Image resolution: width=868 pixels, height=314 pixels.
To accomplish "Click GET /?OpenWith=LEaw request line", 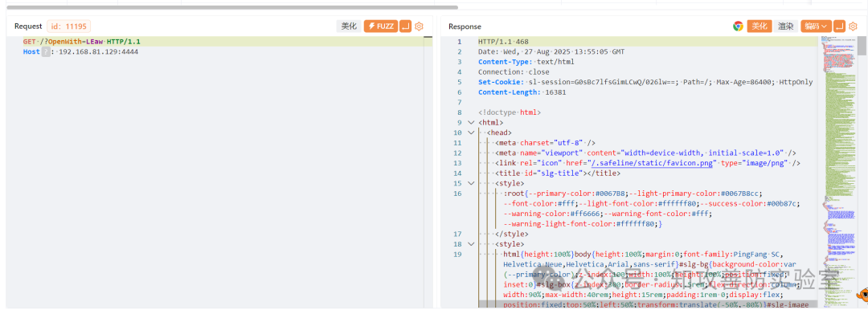I will (x=81, y=42).
